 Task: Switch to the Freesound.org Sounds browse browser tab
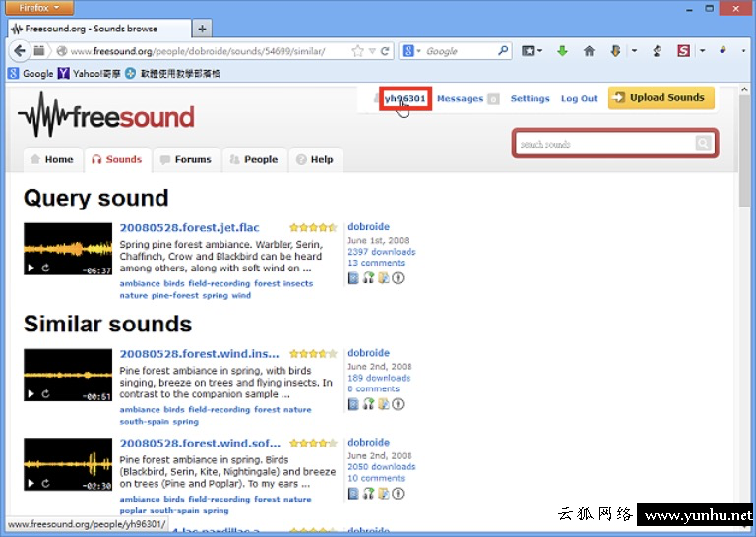tap(99, 29)
